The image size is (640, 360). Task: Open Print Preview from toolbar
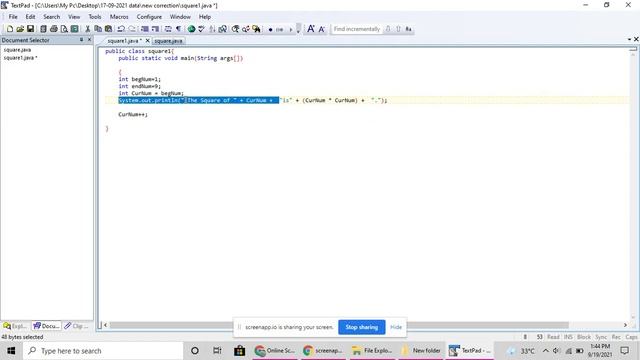(x=64, y=29)
